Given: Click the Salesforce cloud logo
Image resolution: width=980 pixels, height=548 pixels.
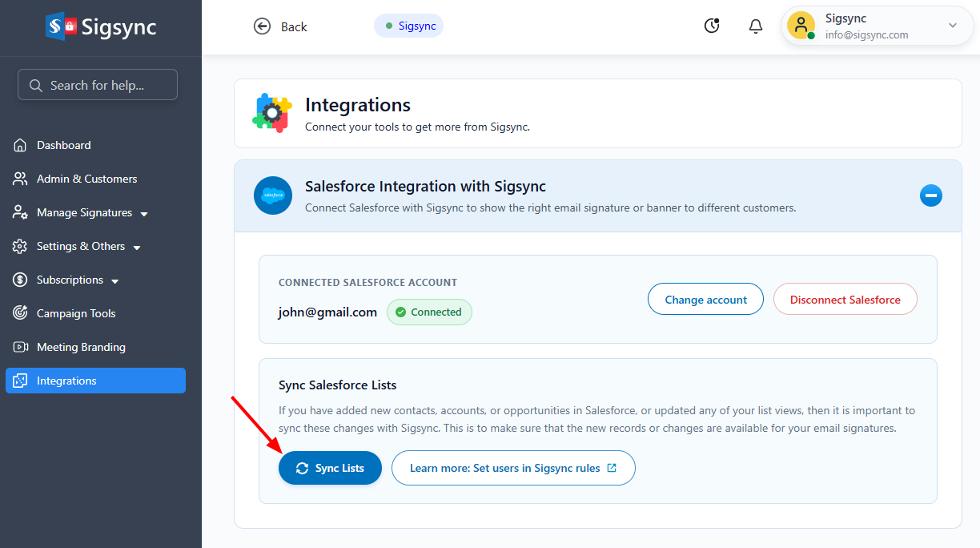Looking at the screenshot, I should pyautogui.click(x=273, y=195).
